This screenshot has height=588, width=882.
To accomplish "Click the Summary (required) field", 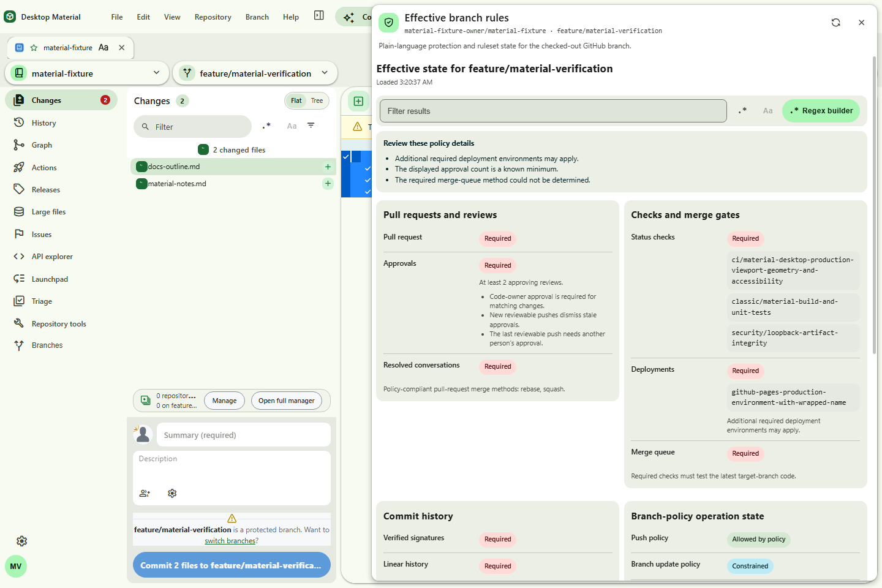I will coord(244,435).
